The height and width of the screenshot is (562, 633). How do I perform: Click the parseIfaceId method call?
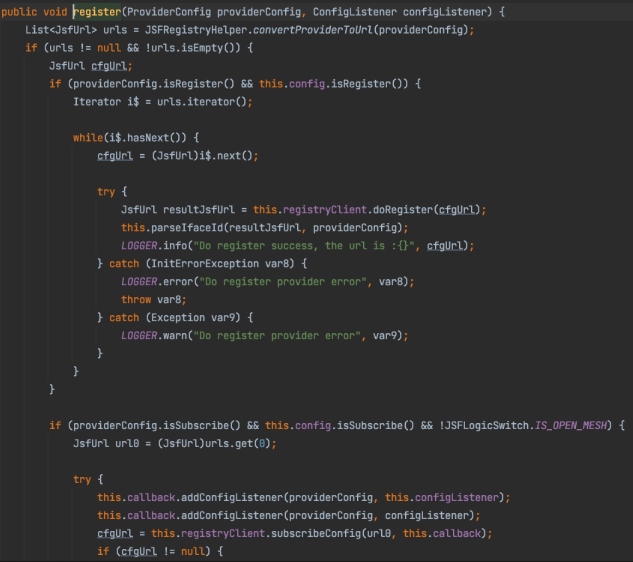187,228
